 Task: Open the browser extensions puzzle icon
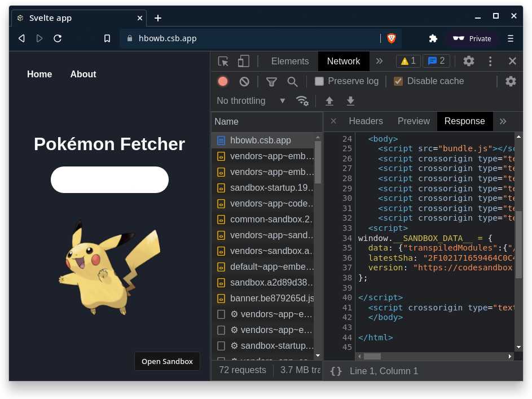(x=433, y=39)
